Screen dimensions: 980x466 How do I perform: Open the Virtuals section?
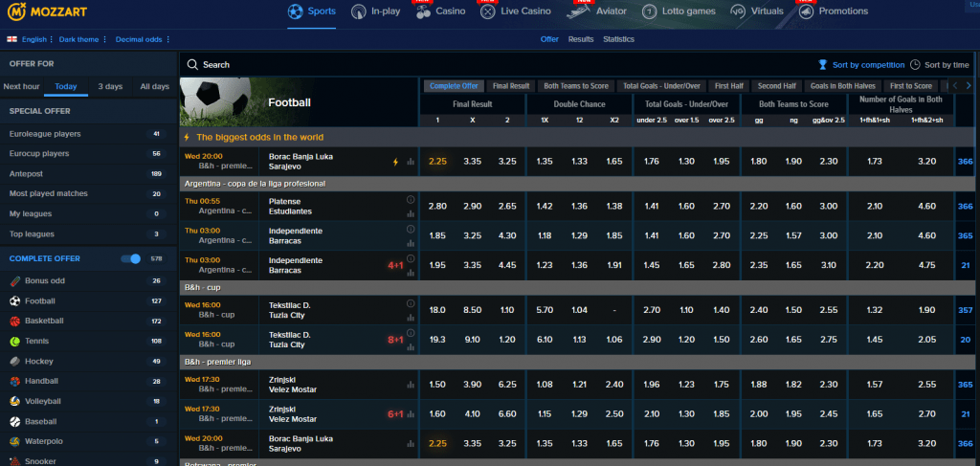point(757,11)
